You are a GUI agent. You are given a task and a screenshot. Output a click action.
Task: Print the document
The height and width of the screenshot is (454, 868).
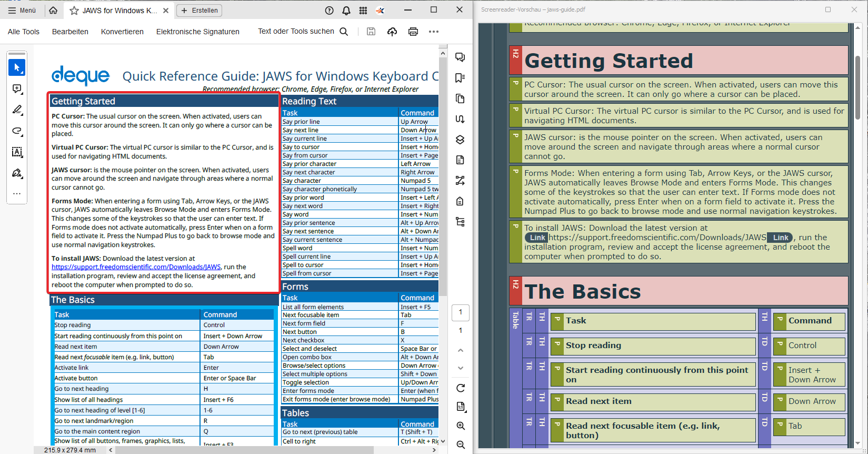point(413,32)
